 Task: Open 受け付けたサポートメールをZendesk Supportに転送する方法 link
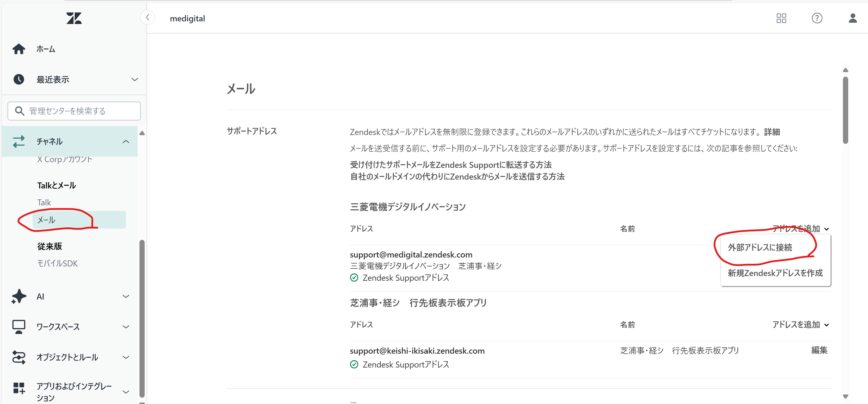(450, 165)
